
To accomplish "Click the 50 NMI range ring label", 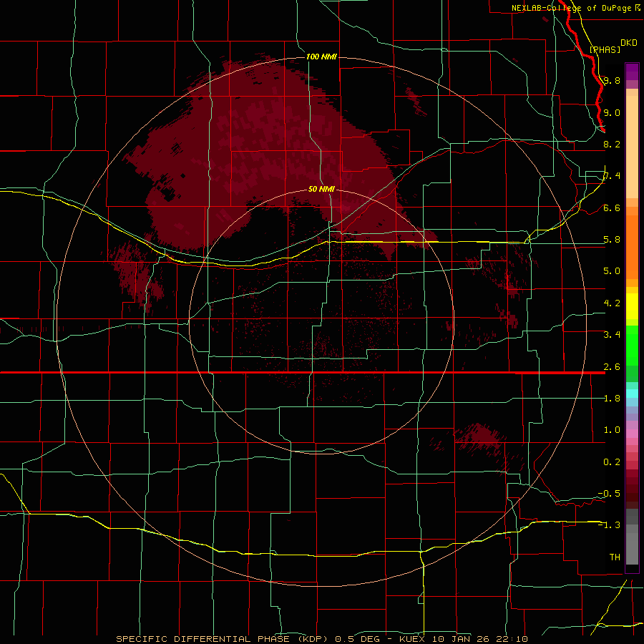I will pos(321,189).
